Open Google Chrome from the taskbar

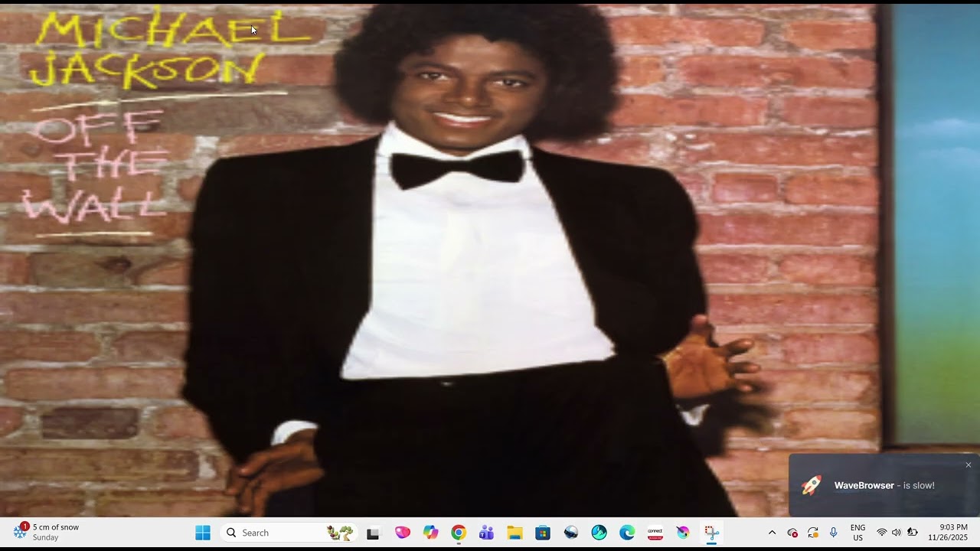[459, 533]
